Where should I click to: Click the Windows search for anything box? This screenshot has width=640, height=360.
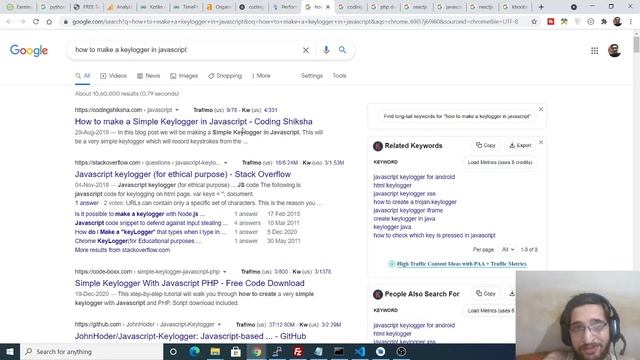[91, 351]
